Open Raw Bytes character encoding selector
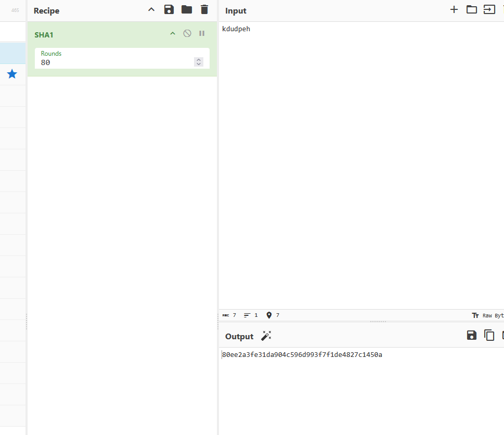The width and height of the screenshot is (504, 435). 487,315
